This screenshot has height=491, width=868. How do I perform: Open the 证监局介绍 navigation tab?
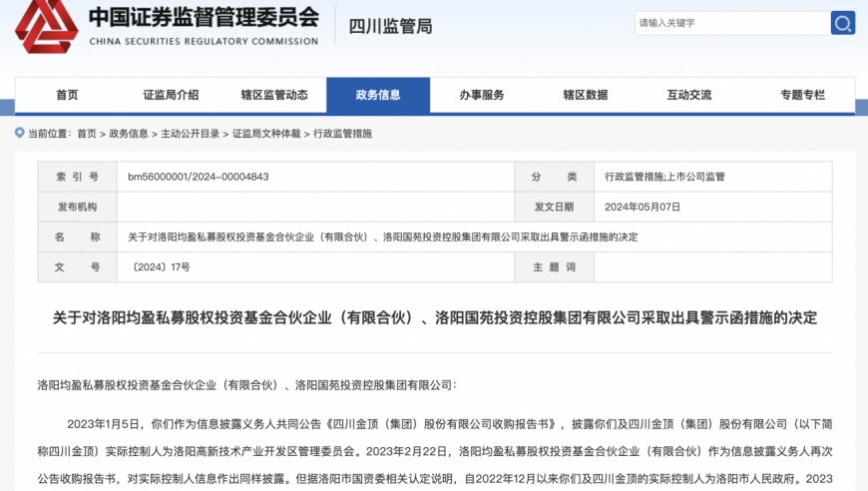[171, 95]
